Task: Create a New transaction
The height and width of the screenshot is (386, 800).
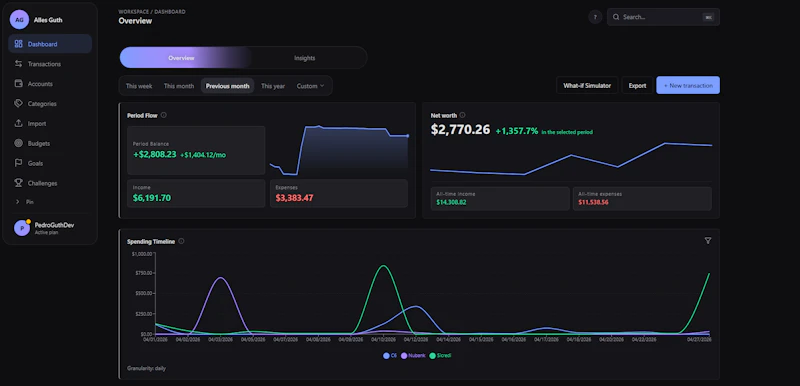Action: [688, 86]
